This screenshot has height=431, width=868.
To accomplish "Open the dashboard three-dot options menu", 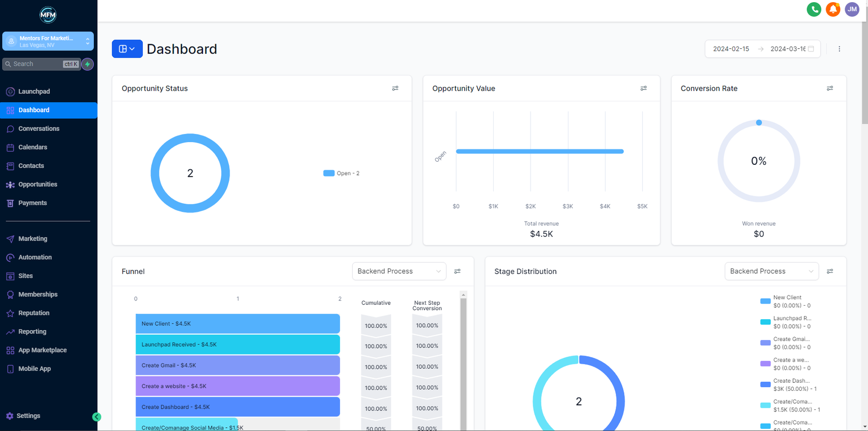I will tap(839, 49).
